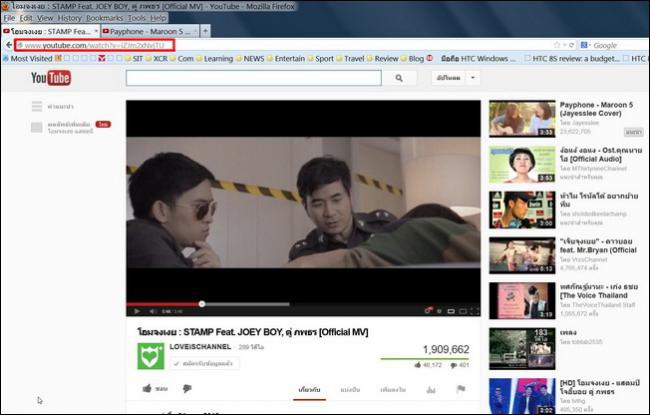
Task: Open the Review bookmark folder
Action: point(383,58)
